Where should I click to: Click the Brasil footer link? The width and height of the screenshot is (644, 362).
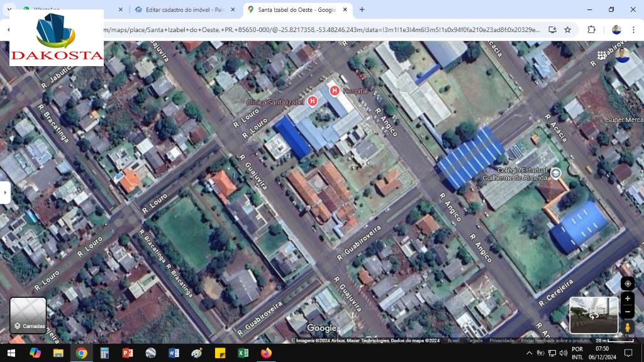[453, 341]
